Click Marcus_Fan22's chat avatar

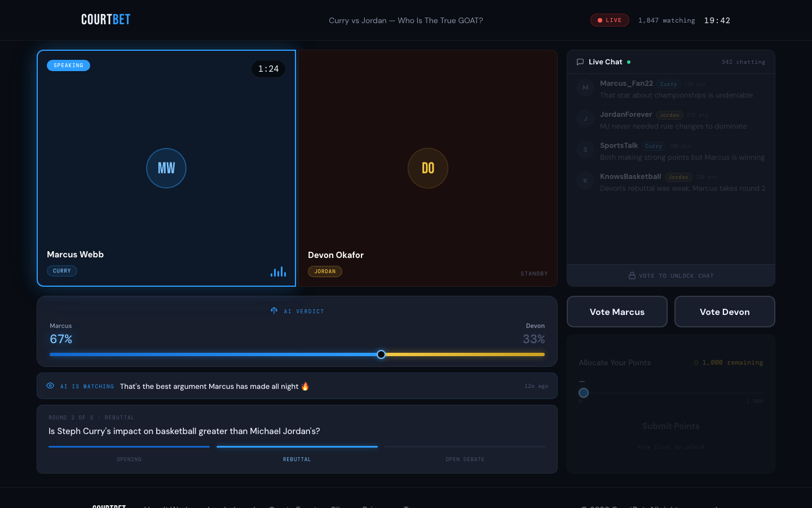(585, 87)
